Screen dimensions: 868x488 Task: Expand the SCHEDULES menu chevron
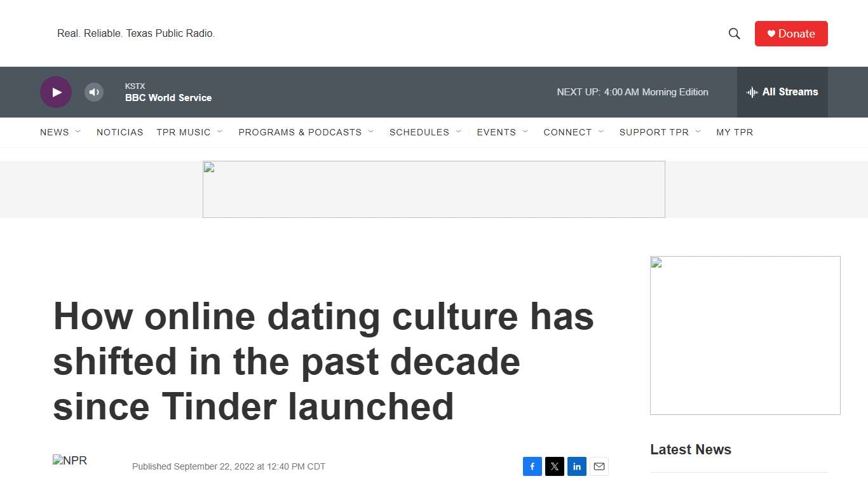tap(459, 132)
